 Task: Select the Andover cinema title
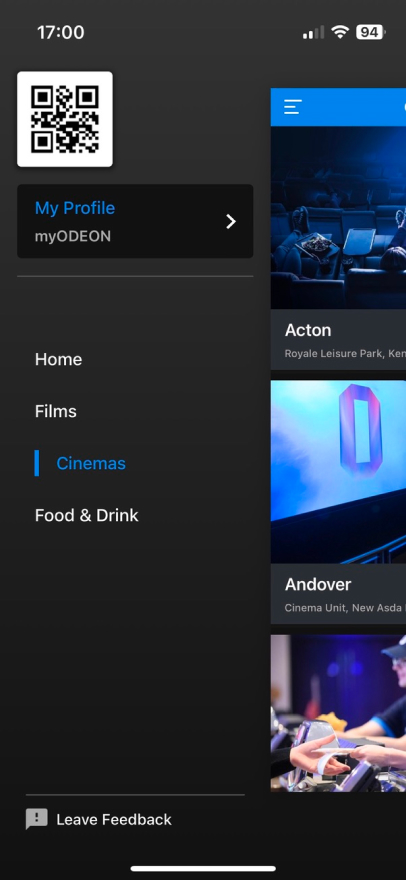click(x=318, y=584)
